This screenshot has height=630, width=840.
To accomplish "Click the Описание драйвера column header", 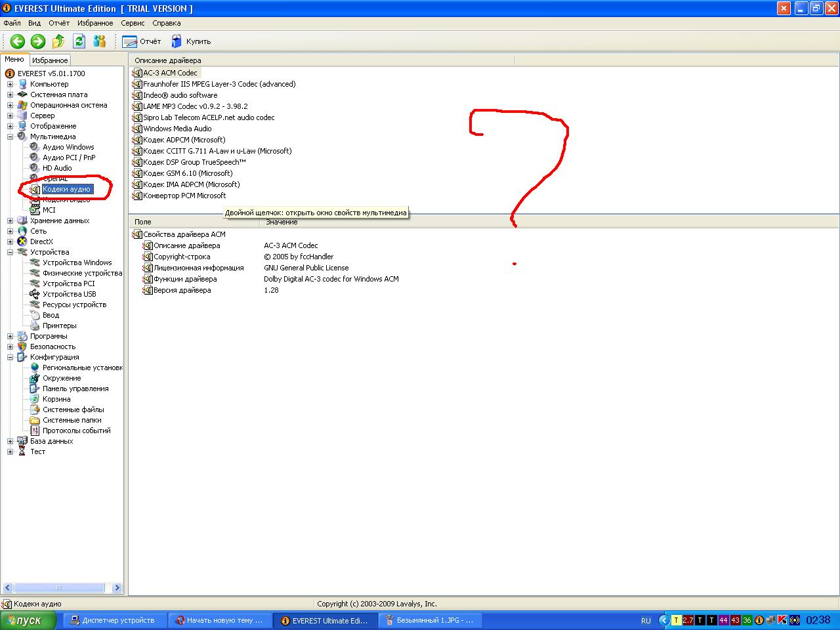I will pos(322,60).
